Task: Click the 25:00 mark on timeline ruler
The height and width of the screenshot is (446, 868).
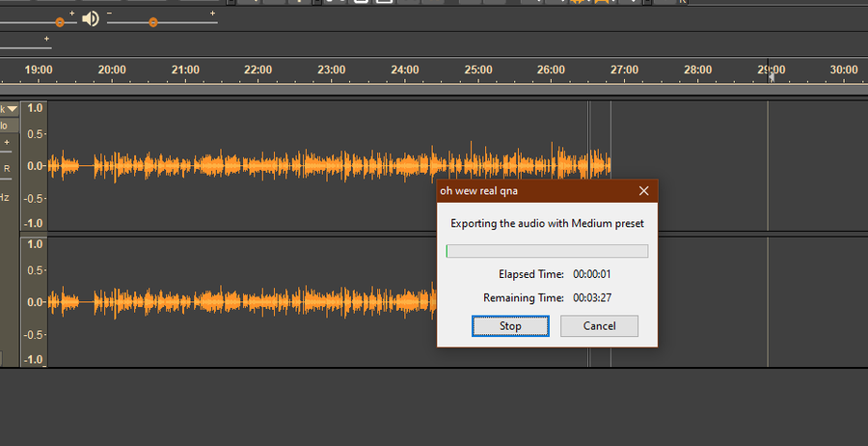Action: click(477, 70)
